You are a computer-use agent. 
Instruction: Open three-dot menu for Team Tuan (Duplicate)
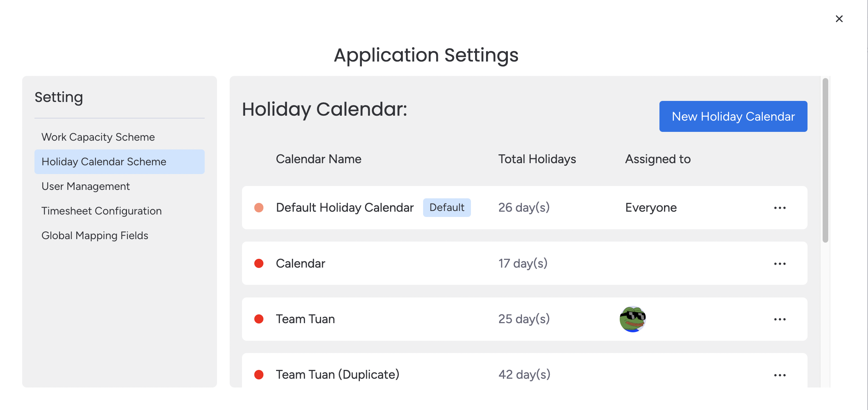(x=780, y=375)
